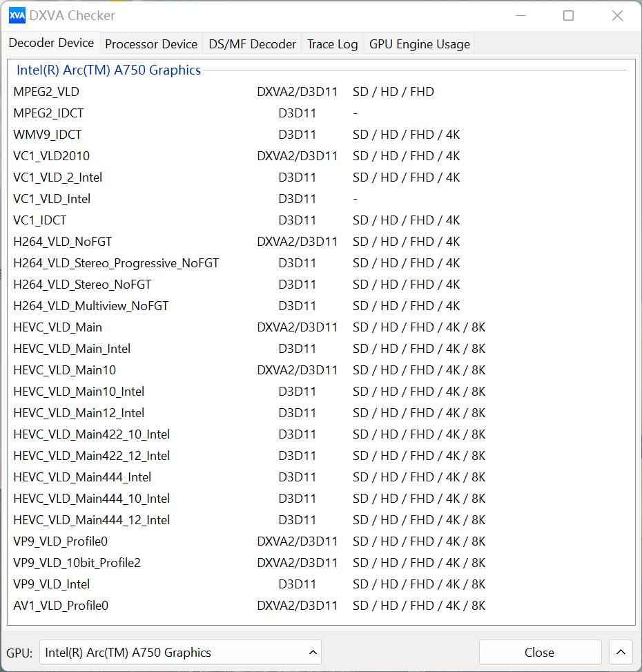Collapse the Intel Arc A750 Graphics GPU combo box

click(312, 652)
